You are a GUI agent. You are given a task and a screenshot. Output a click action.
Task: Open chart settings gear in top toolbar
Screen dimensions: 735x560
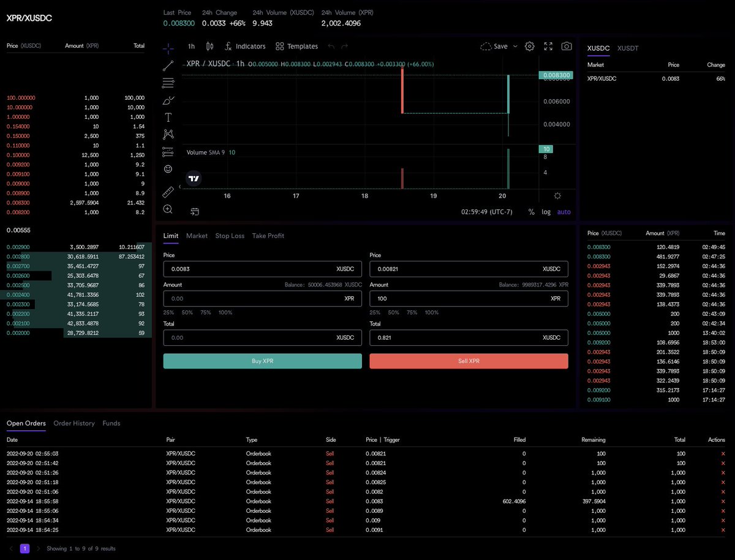point(530,47)
